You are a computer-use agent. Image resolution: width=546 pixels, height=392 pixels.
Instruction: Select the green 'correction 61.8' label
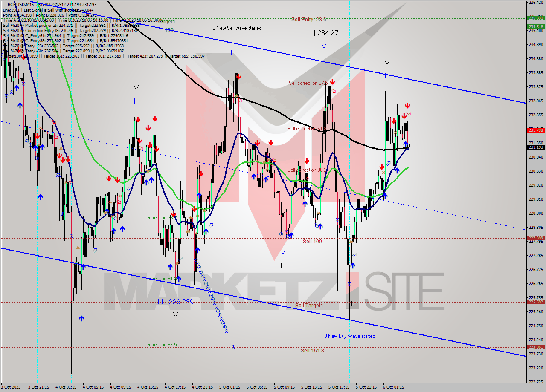(162, 279)
